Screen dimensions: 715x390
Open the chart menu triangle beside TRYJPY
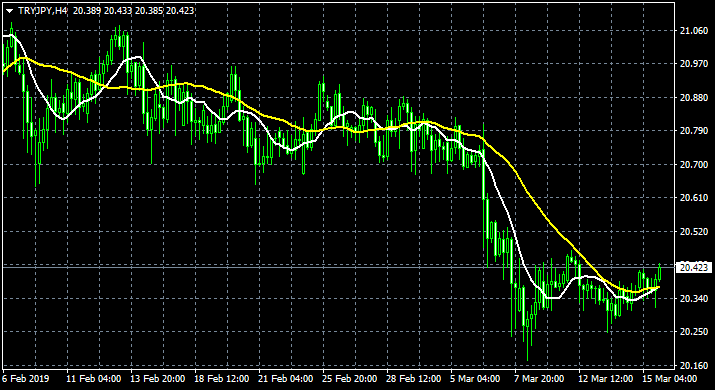tap(9, 11)
